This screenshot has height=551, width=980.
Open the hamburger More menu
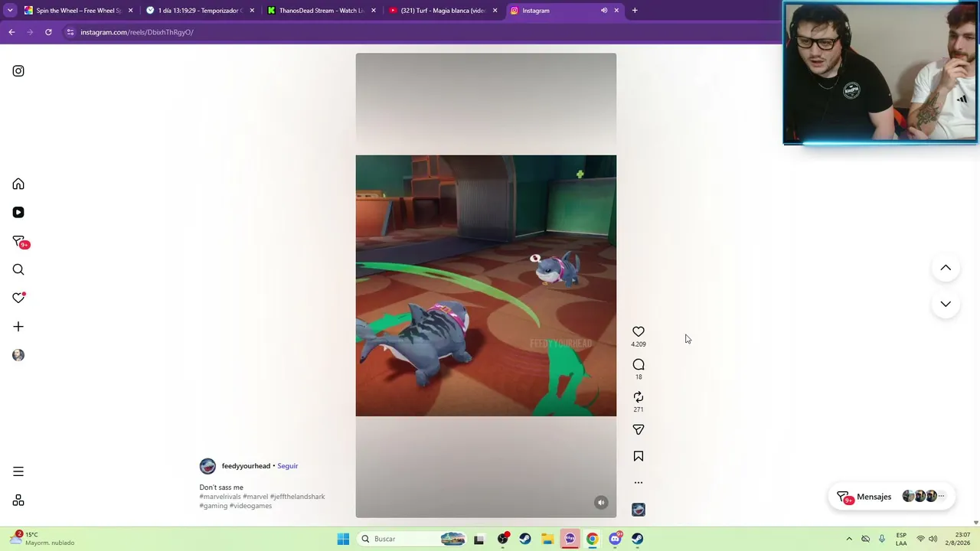[18, 471]
